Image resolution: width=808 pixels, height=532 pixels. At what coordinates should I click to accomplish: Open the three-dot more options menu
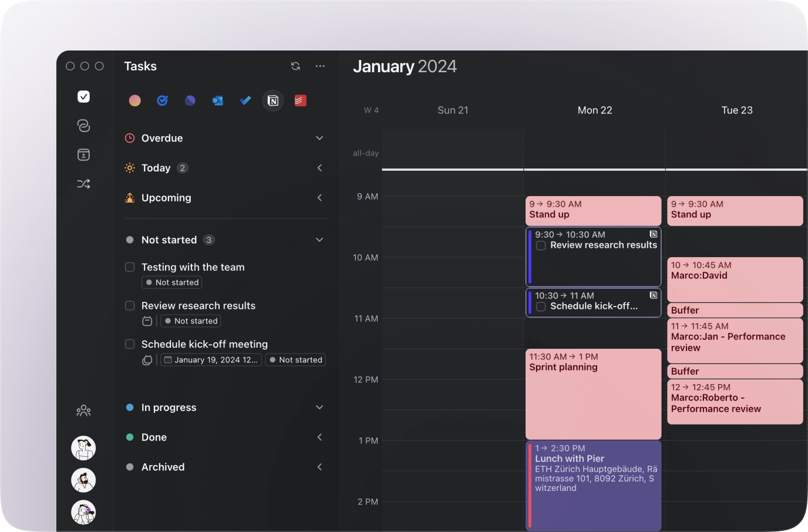click(x=320, y=66)
